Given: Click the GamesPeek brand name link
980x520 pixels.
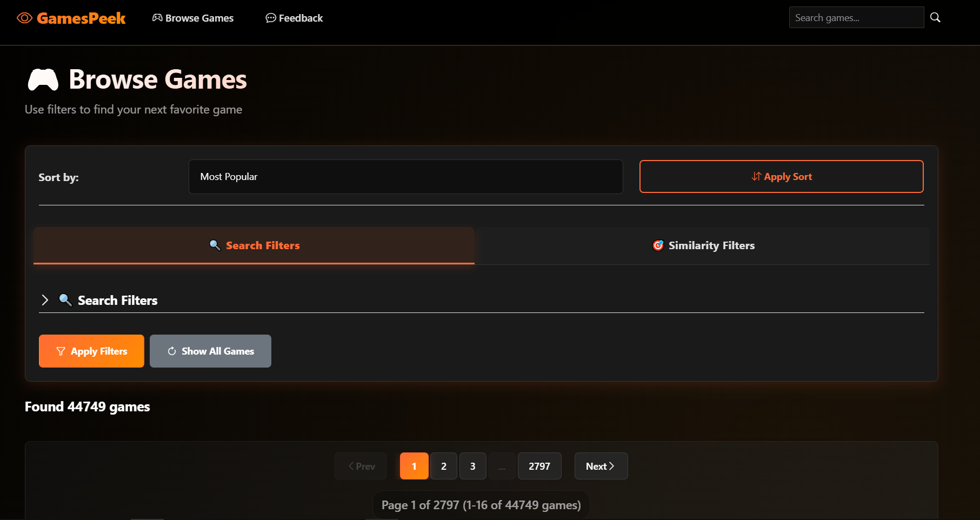Looking at the screenshot, I should [x=81, y=18].
